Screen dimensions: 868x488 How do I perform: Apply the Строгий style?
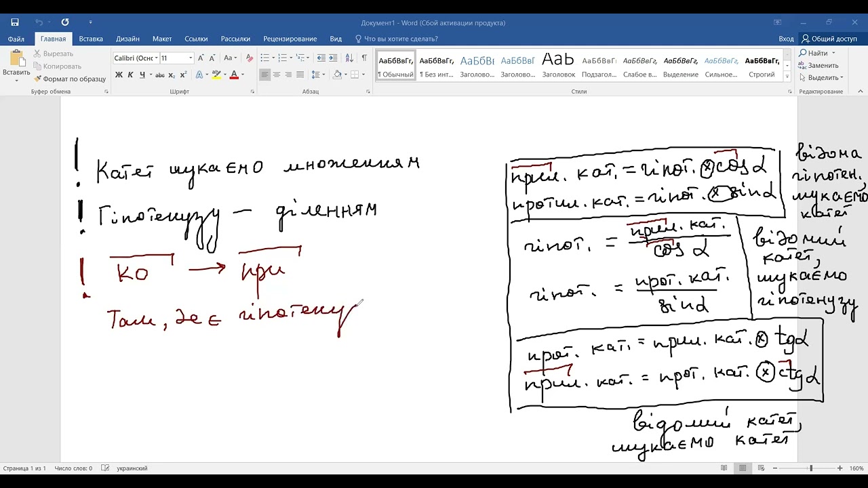click(762, 65)
